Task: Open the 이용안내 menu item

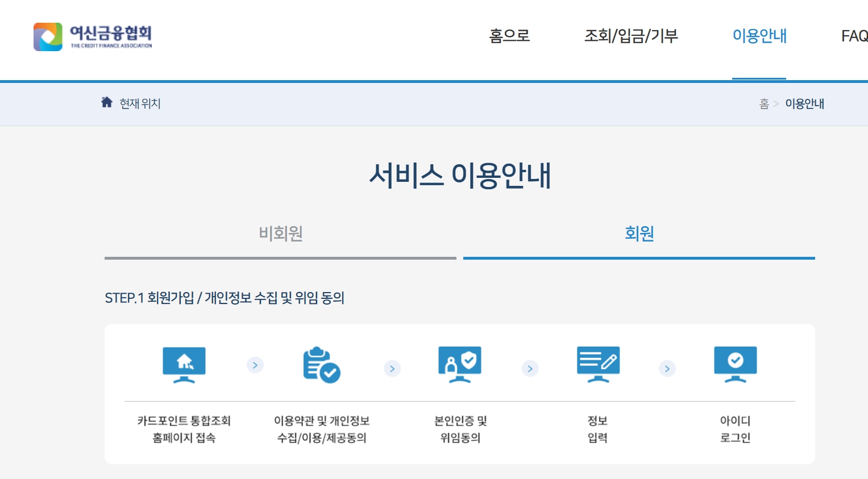Action: click(x=759, y=36)
